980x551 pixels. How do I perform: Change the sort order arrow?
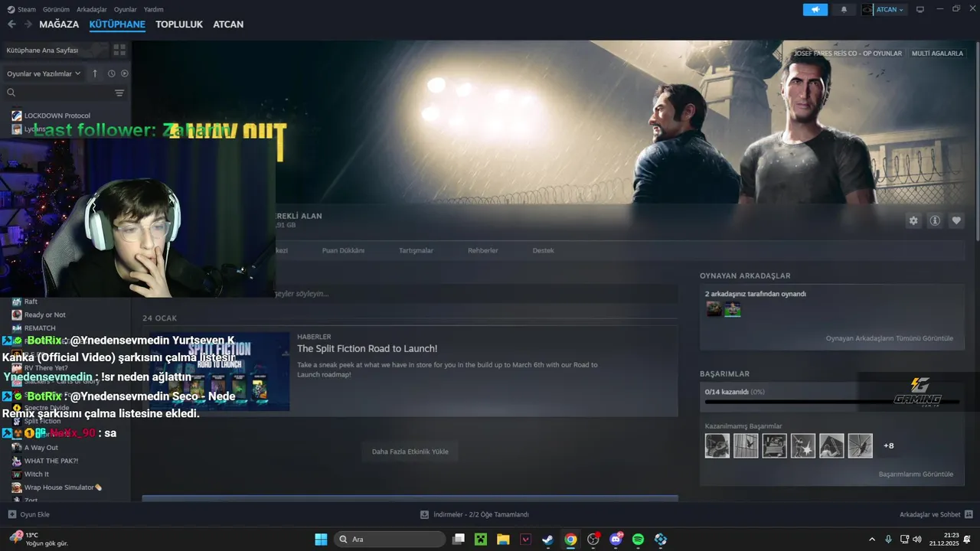tap(95, 73)
